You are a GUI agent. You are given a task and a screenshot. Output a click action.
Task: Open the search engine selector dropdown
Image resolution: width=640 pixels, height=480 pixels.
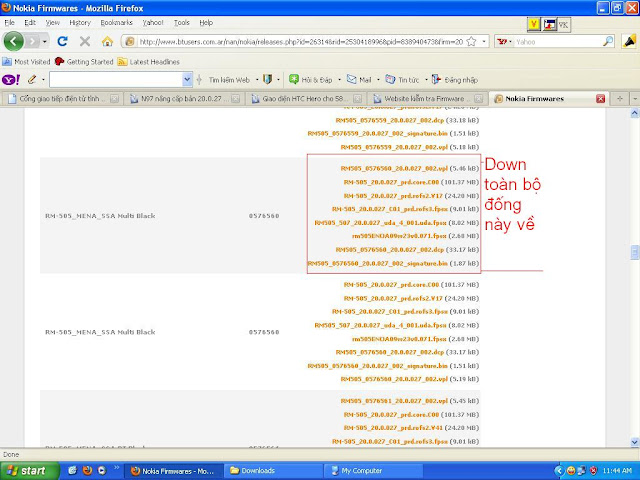point(505,41)
